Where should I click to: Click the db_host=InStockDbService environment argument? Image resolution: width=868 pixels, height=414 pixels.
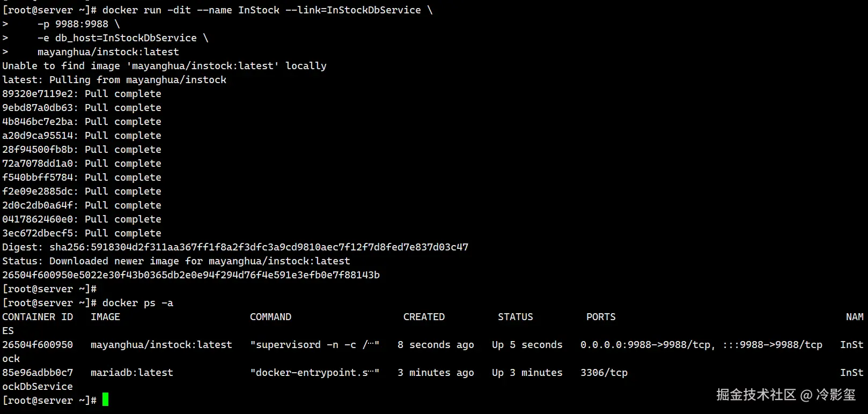[x=126, y=38]
